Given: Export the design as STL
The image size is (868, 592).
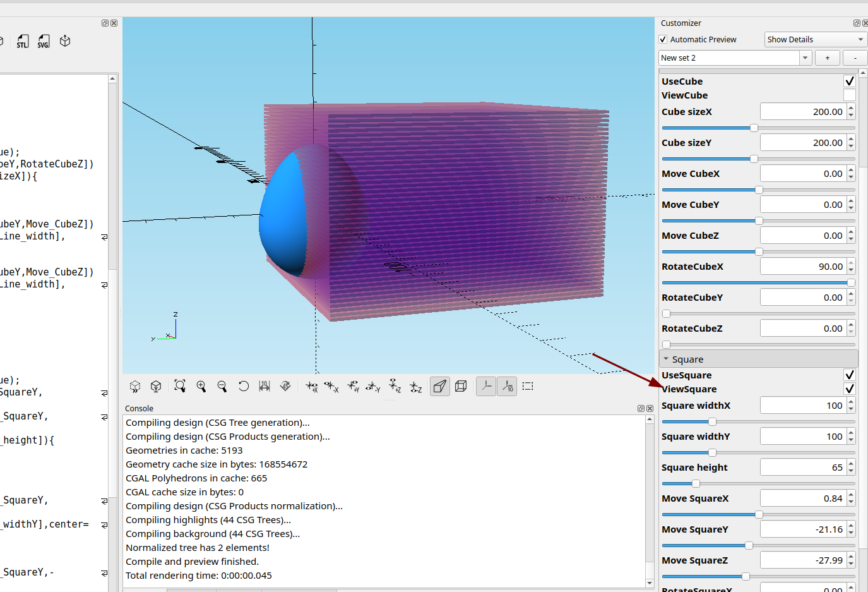Looking at the screenshot, I should click(23, 42).
